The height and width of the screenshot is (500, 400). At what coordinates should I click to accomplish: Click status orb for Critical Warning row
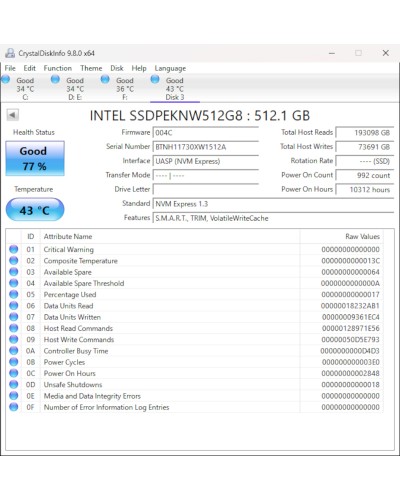[x=14, y=249]
